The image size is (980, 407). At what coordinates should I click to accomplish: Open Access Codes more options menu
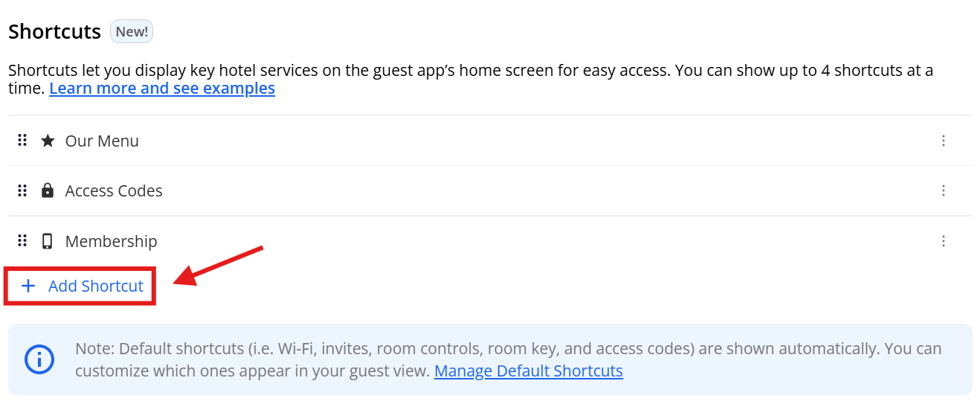click(x=944, y=190)
